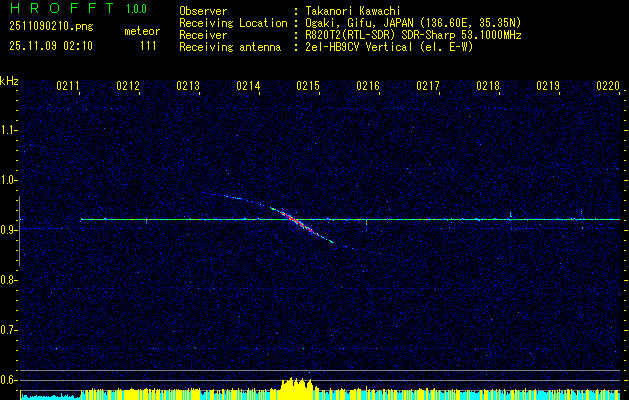This screenshot has width=629, height=400.
Task: Click time marker 0214
Action: (x=248, y=85)
